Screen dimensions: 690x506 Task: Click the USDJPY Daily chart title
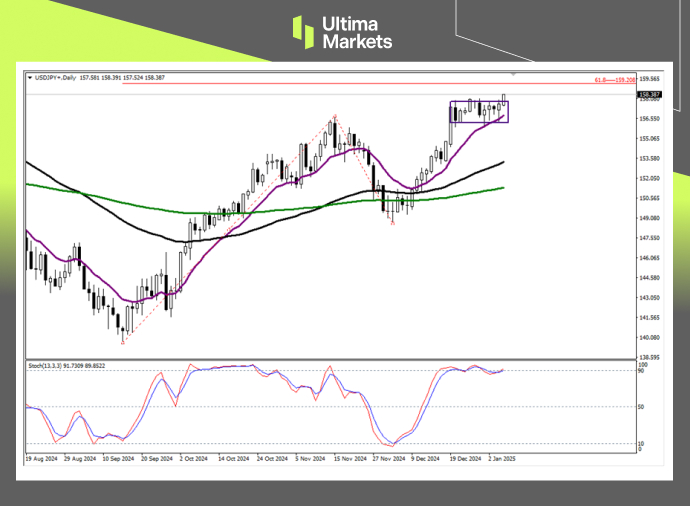[x=54, y=76]
